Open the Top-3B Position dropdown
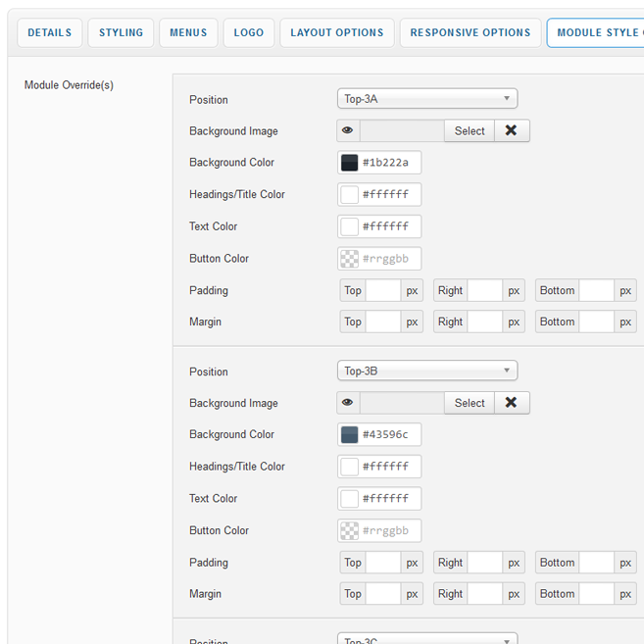The image size is (644, 644). click(x=426, y=372)
